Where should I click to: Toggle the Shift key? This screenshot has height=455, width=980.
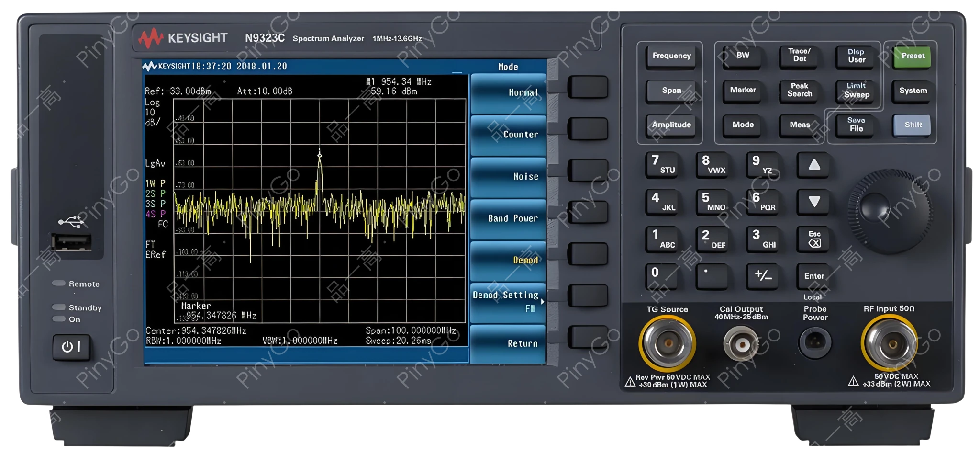pyautogui.click(x=913, y=125)
